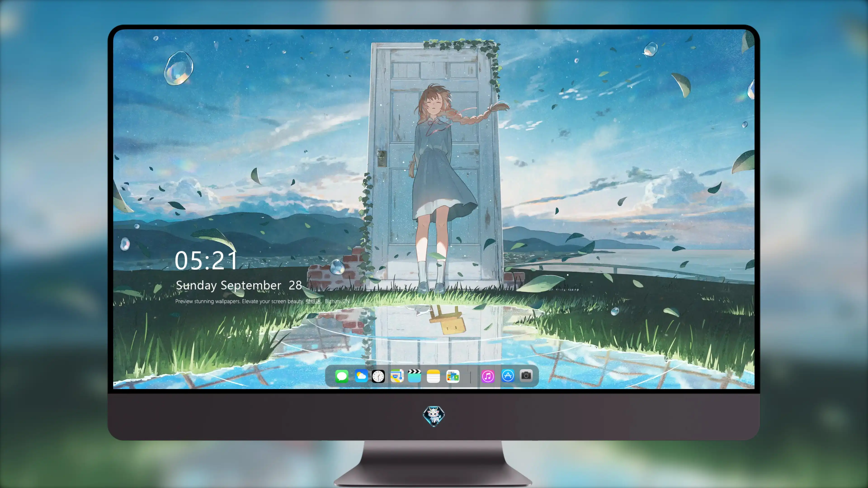Viewport: 868px width, 488px height.
Task: Open the Notes app in the dock
Action: (433, 376)
